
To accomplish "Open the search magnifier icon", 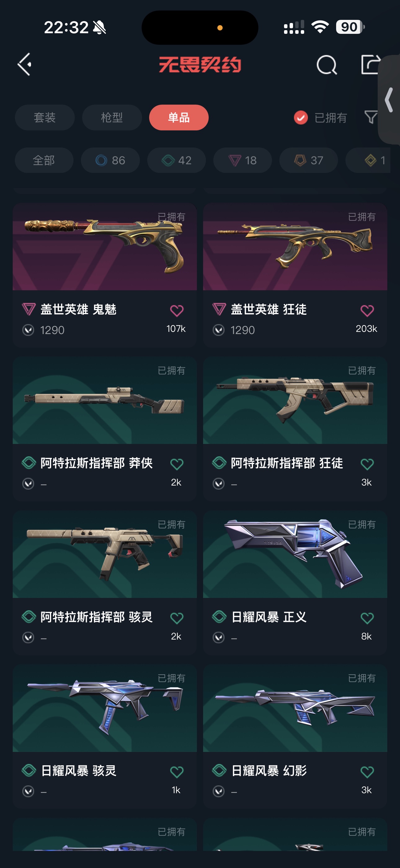I will click(x=327, y=65).
